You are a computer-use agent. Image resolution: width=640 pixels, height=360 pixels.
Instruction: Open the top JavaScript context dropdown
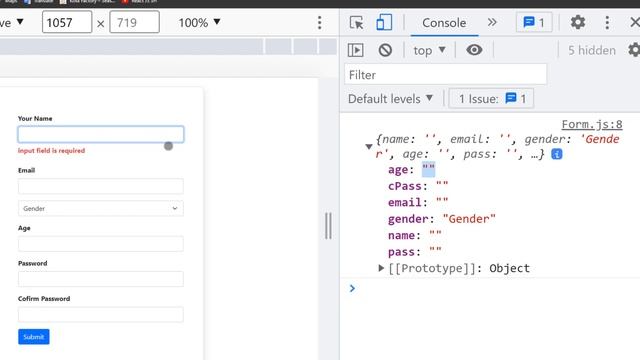point(429,51)
